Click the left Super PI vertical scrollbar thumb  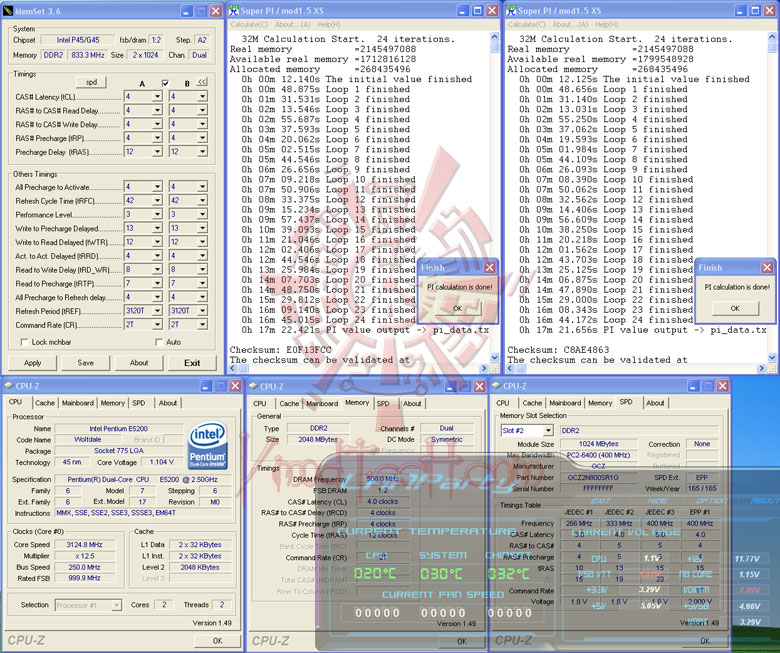tap(494, 47)
